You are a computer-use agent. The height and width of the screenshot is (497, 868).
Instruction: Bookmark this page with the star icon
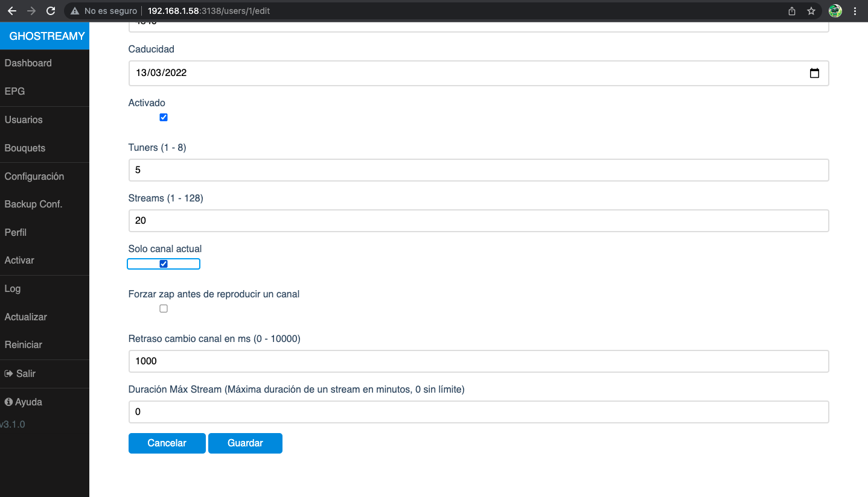811,11
